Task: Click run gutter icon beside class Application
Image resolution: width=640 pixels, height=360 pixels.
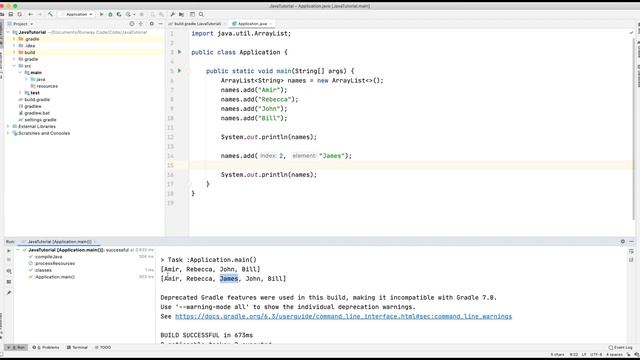Action: 180,52
